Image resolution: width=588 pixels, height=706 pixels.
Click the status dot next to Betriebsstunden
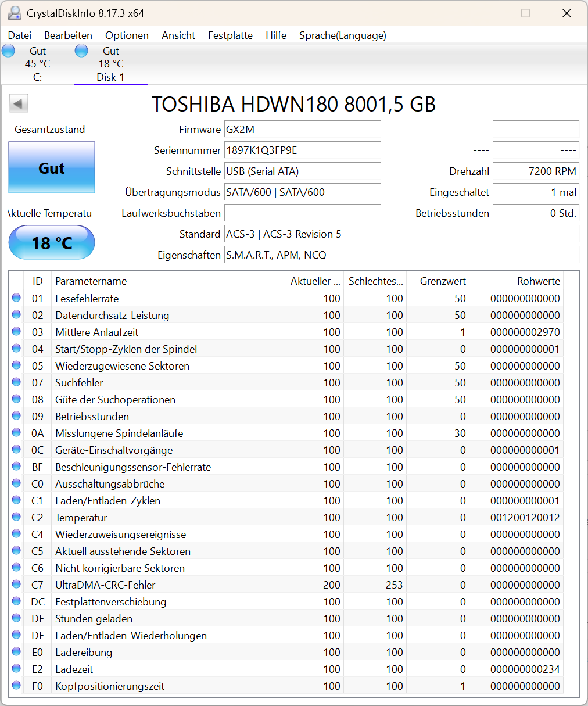16,416
